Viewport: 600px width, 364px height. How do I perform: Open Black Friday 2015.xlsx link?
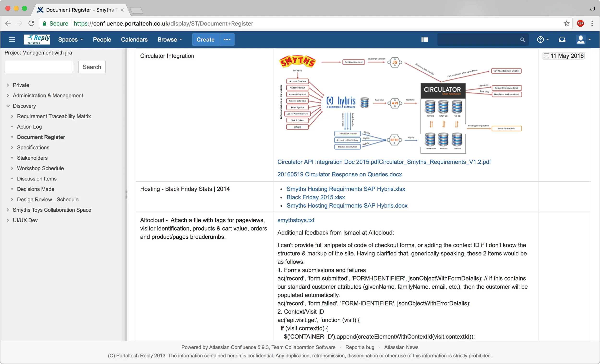pyautogui.click(x=316, y=197)
